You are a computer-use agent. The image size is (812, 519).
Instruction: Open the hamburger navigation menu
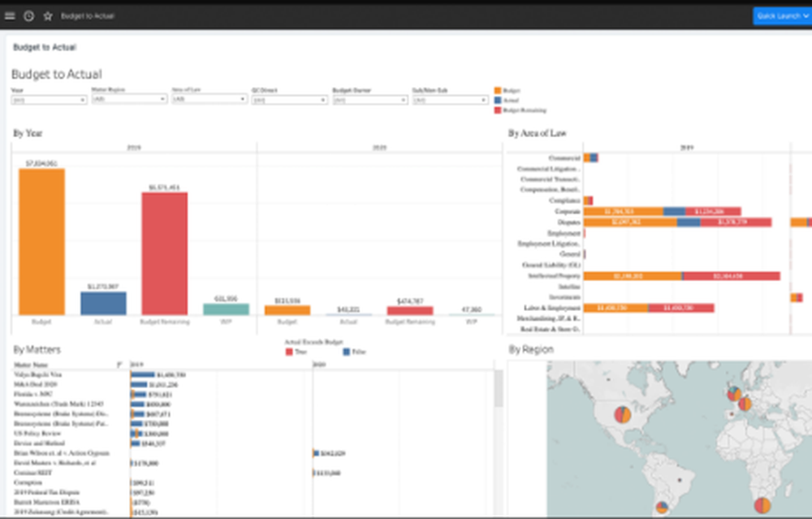coord(9,16)
